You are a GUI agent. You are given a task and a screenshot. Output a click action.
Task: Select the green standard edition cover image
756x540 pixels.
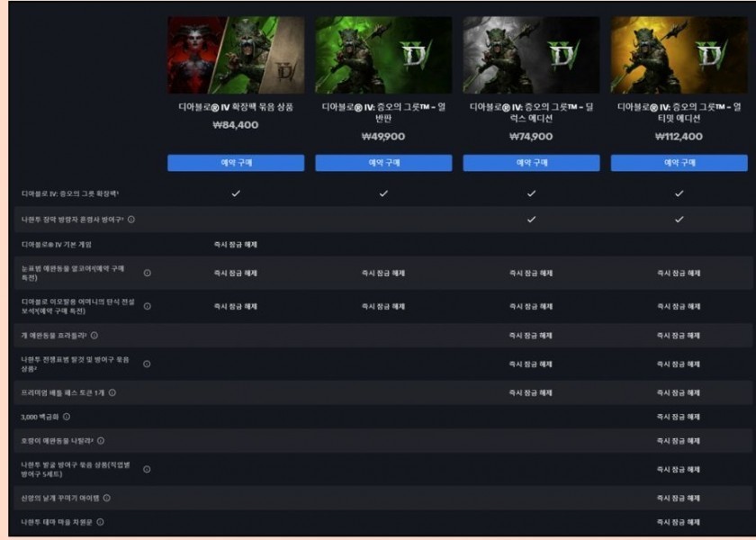tap(383, 55)
